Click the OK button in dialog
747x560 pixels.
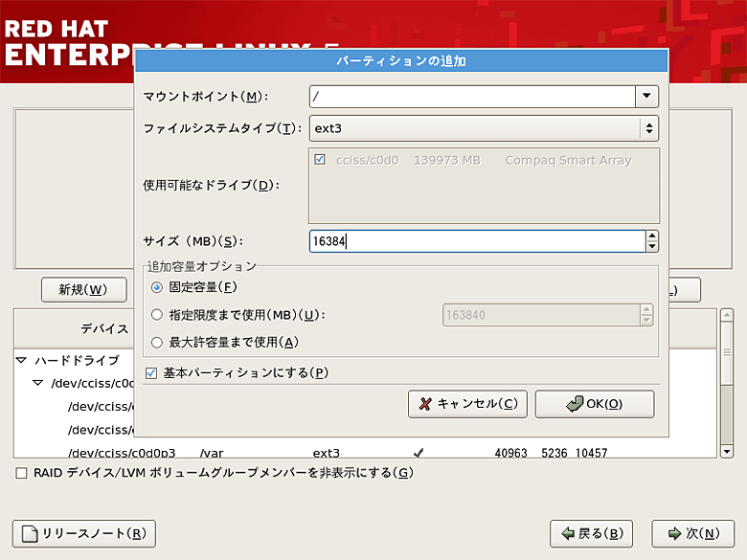pos(595,404)
